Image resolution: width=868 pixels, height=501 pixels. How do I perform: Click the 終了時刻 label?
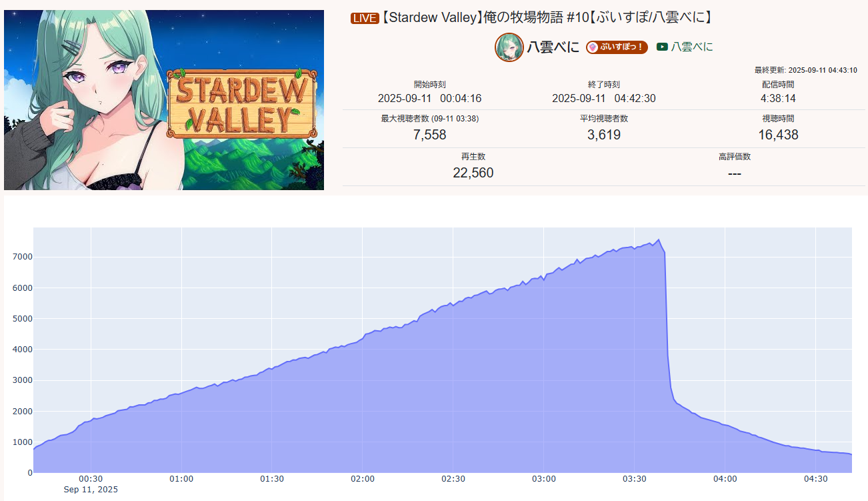point(604,85)
